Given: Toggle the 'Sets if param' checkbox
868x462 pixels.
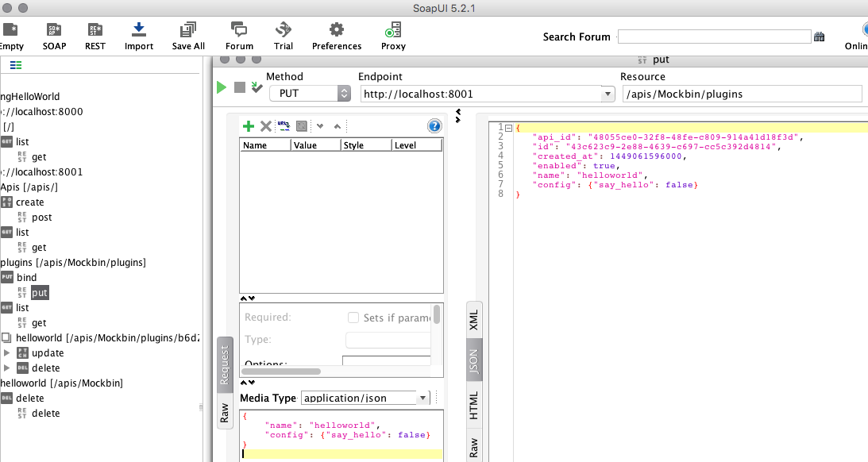Looking at the screenshot, I should click(353, 317).
